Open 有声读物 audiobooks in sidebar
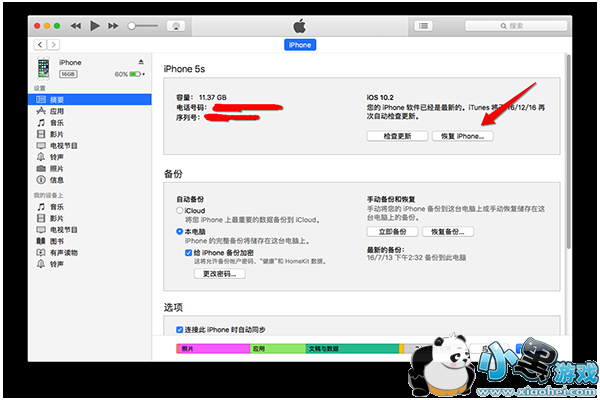 coord(90,253)
